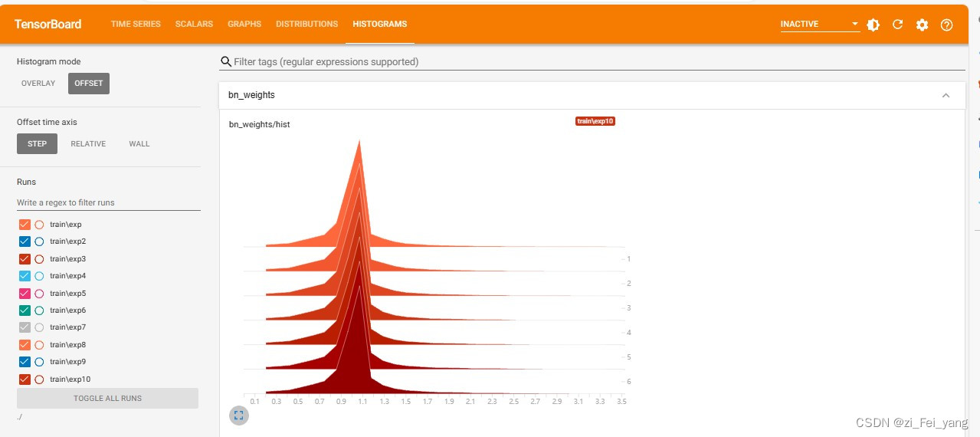Switch to the SCALARS tab
The image size is (980, 437).
[x=194, y=25]
